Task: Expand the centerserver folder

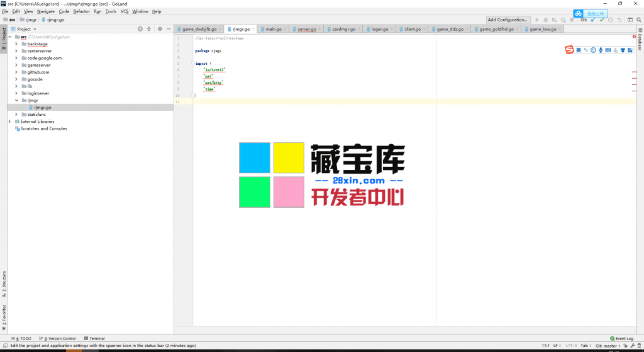Action: pos(16,51)
